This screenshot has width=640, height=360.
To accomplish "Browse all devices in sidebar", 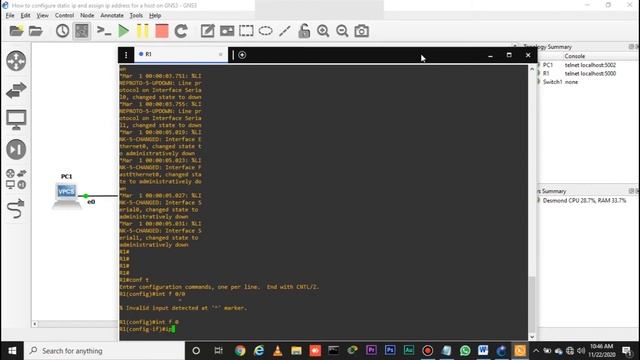I will pos(16,179).
